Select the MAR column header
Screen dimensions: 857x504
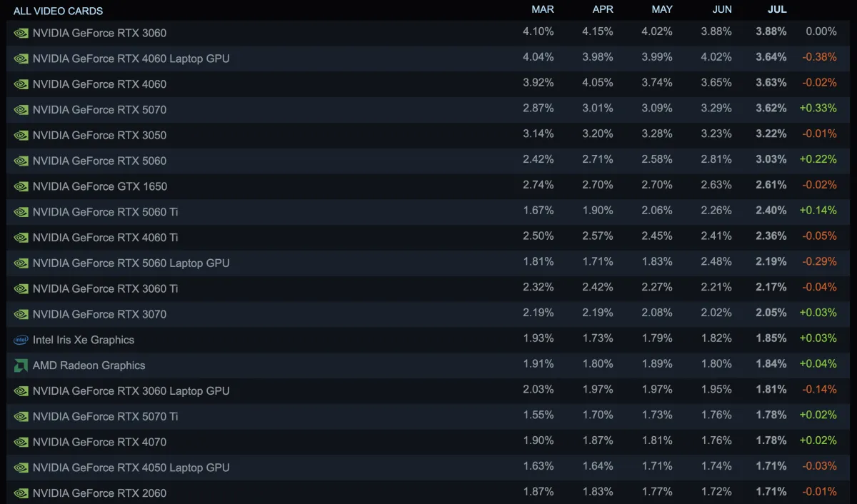543,9
